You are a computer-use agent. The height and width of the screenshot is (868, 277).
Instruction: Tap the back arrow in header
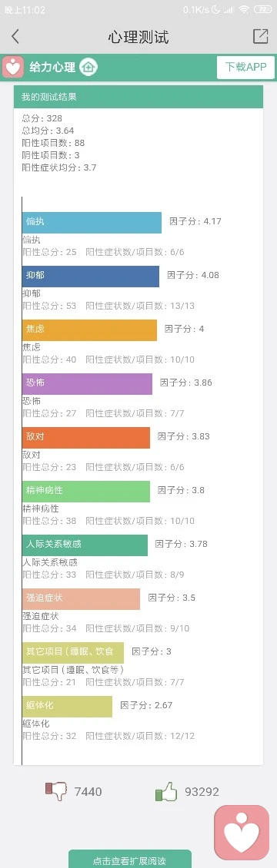click(x=15, y=37)
